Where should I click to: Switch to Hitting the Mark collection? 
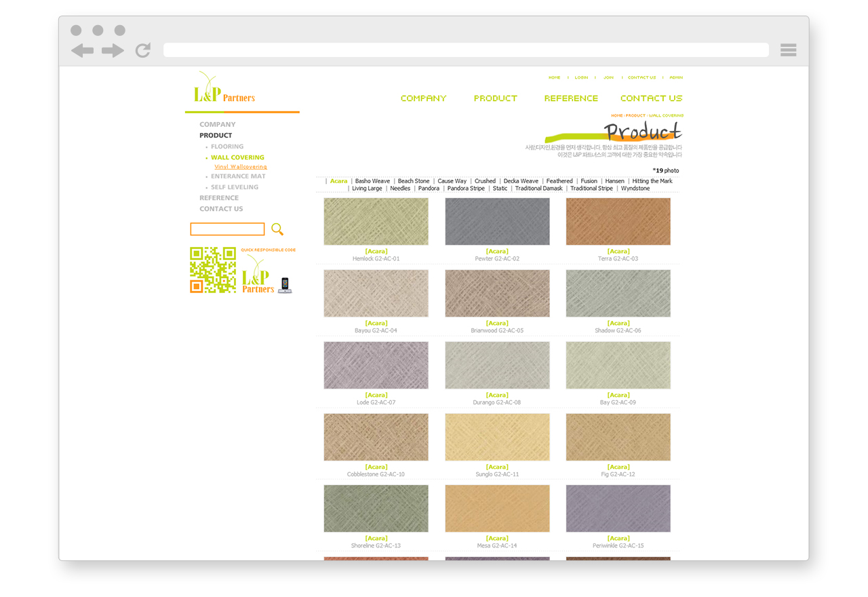coord(652,181)
